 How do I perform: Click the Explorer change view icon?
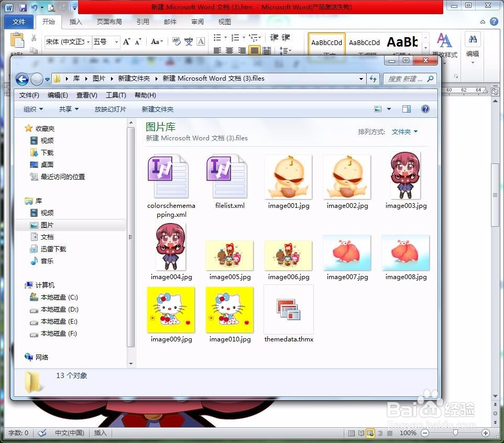pos(378,109)
